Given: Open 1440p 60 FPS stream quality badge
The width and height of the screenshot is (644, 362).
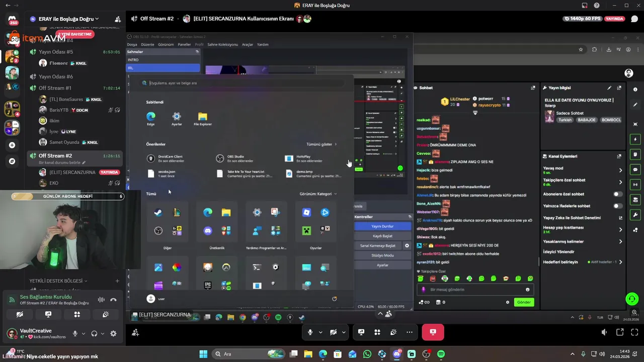Looking at the screenshot, I should 584,19.
